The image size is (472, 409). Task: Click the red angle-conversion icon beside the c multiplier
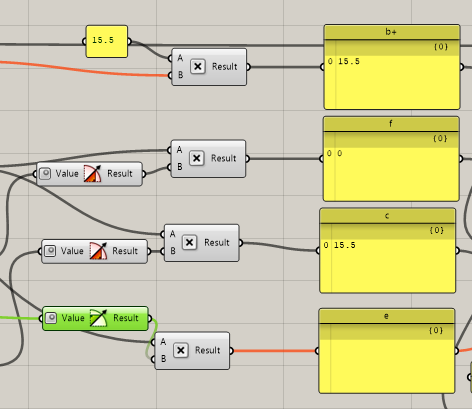click(98, 251)
